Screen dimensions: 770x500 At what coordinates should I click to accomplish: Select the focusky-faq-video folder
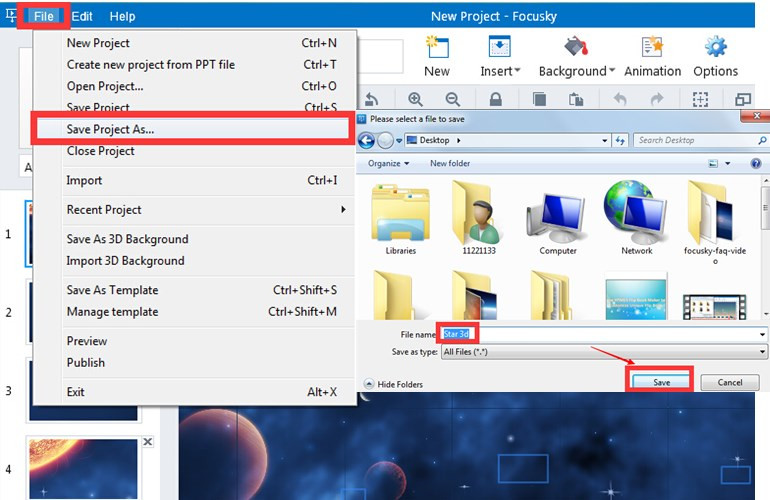click(711, 212)
